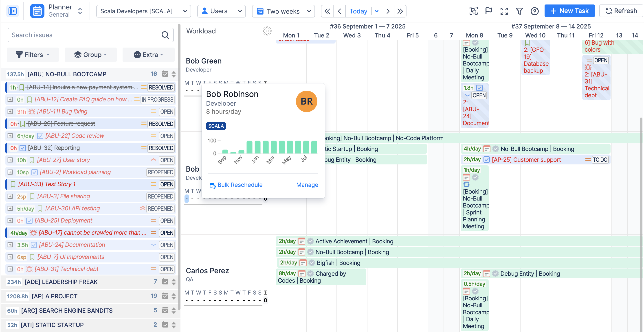Click the flag icon in toolbar
Screen dimensions: 644x332
coord(488,11)
